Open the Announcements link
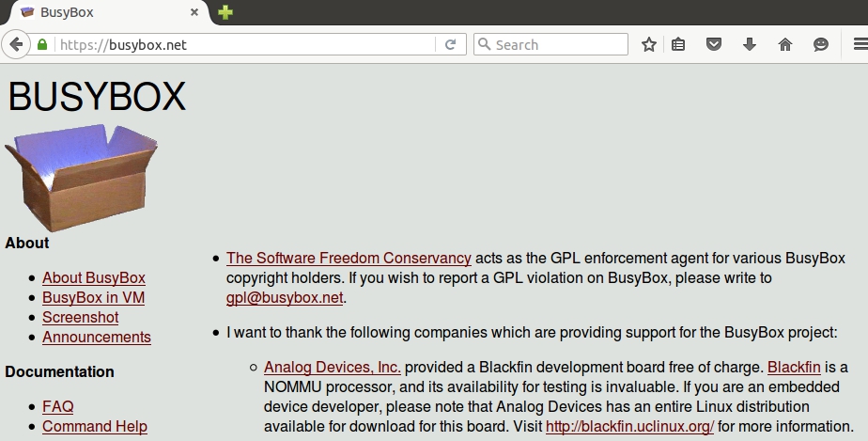 pos(97,337)
